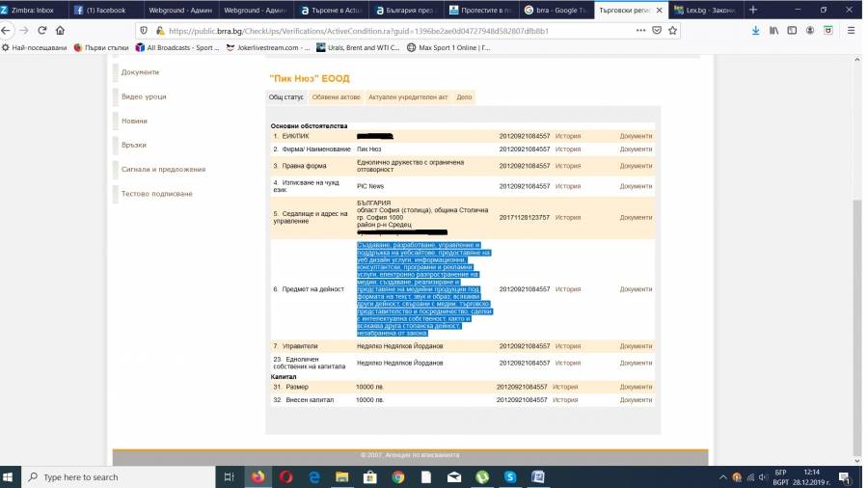Open Видео уроци in the left sidebar
This screenshot has height=488, width=868.
144,96
